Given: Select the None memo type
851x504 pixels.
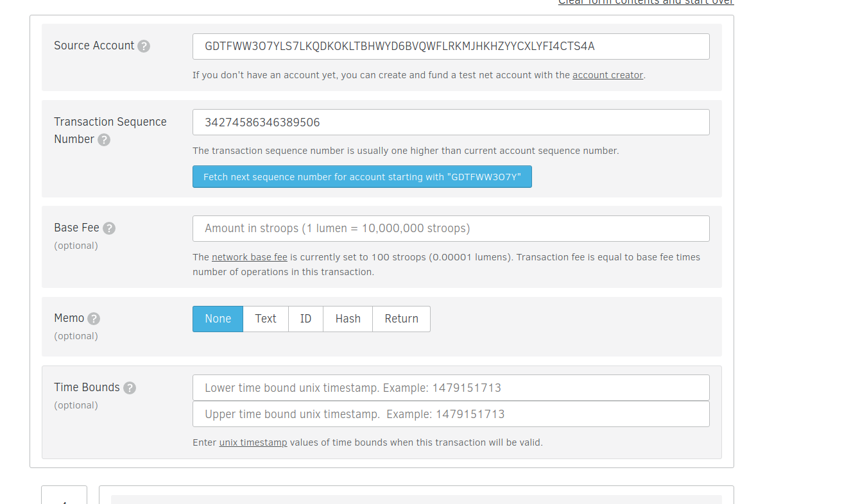Looking at the screenshot, I should [x=218, y=319].
